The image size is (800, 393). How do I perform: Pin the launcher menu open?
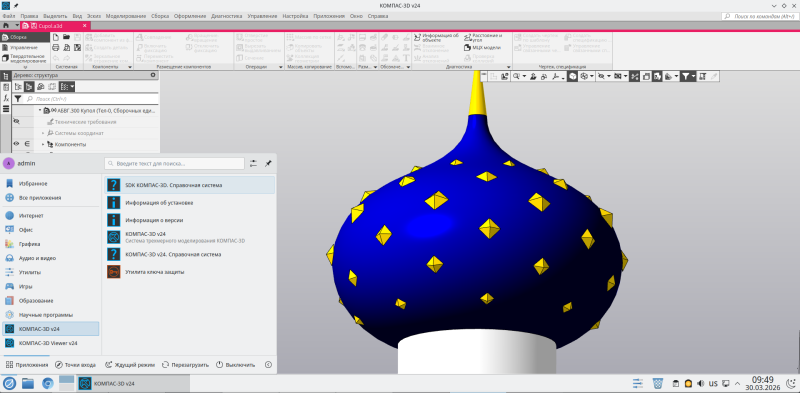point(268,163)
